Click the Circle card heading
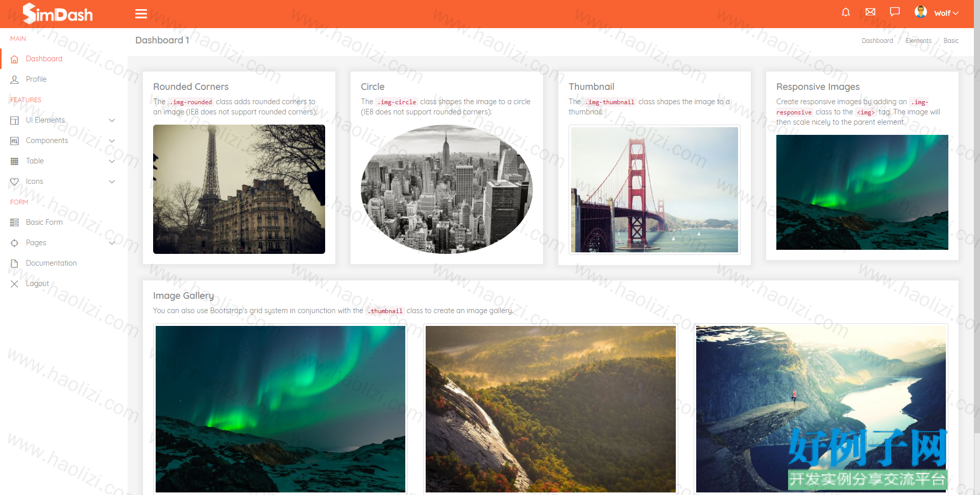 coord(373,87)
